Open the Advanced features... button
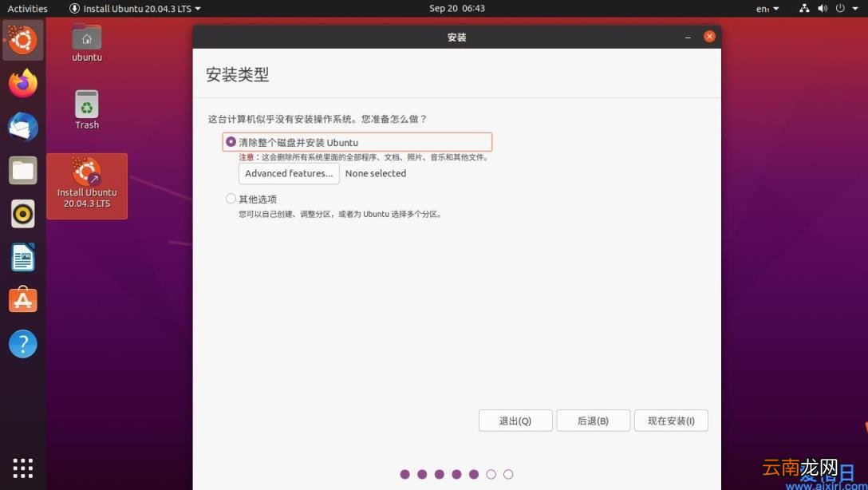 [x=289, y=173]
